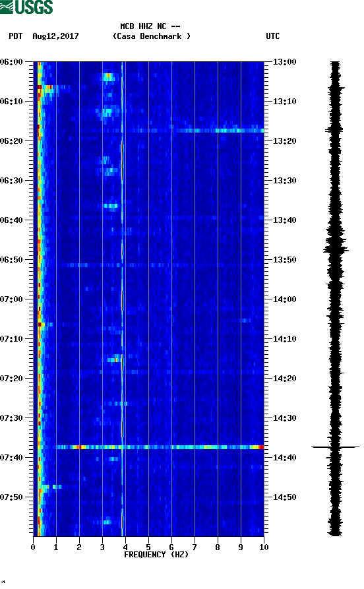Click the UTC timezone label
This screenshot has width=364, height=589.
(x=273, y=36)
